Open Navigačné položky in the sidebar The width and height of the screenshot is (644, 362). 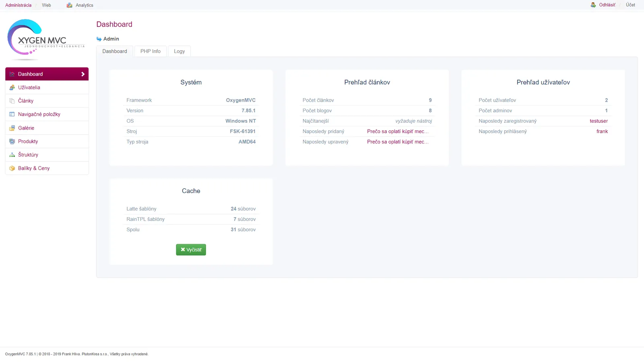pyautogui.click(x=47, y=114)
